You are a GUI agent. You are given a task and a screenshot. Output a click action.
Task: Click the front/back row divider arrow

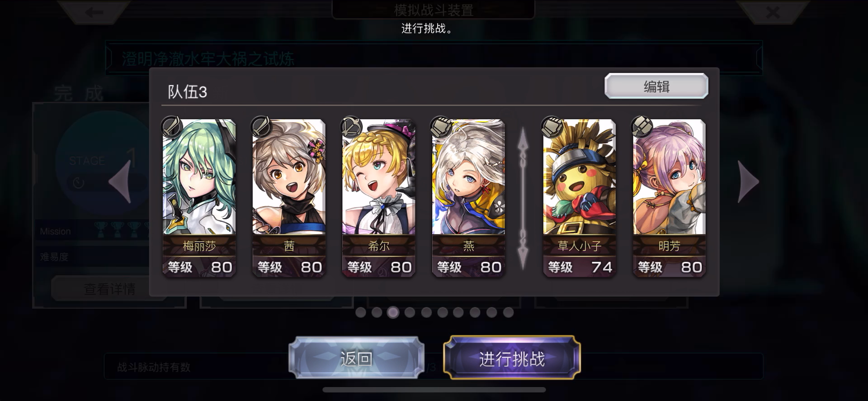(523, 198)
